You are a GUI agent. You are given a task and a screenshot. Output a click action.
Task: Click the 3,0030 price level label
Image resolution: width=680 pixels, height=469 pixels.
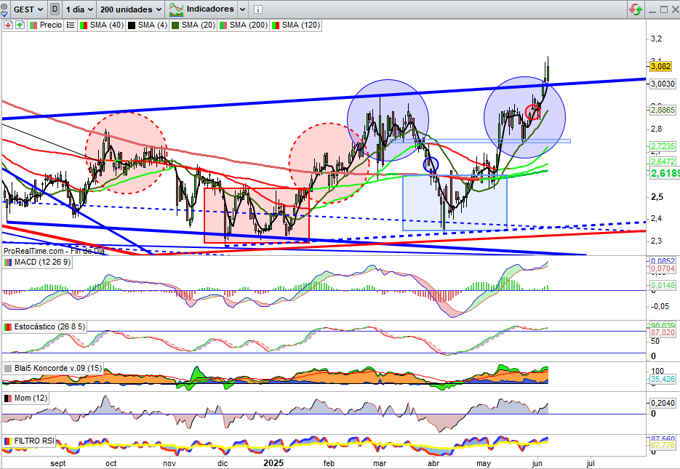pos(662,84)
